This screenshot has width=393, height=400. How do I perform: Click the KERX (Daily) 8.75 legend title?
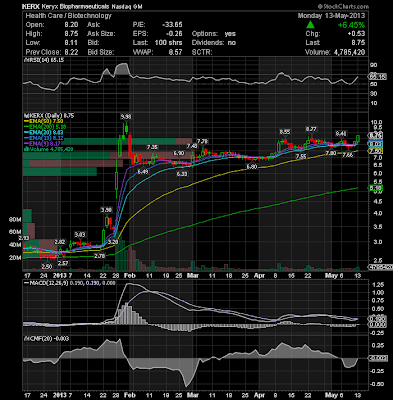click(x=50, y=116)
